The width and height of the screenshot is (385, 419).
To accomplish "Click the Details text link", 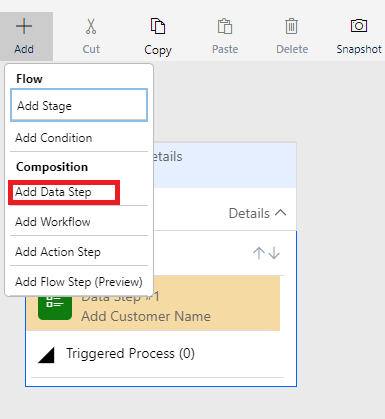I will (x=249, y=213).
